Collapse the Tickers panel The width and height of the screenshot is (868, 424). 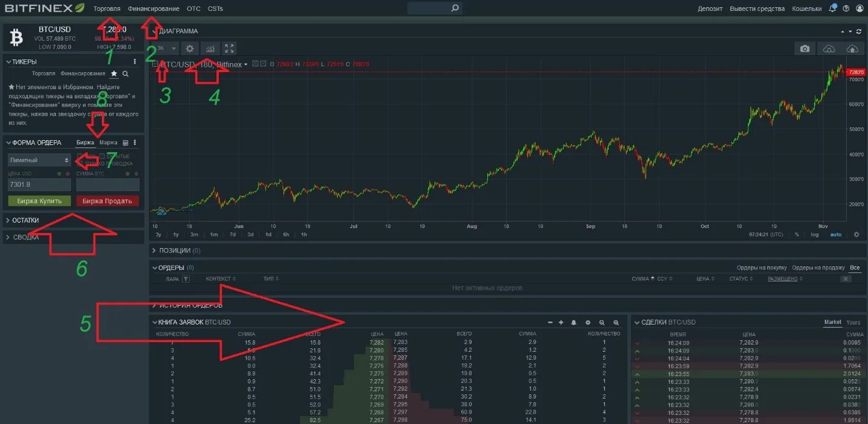click(8, 61)
